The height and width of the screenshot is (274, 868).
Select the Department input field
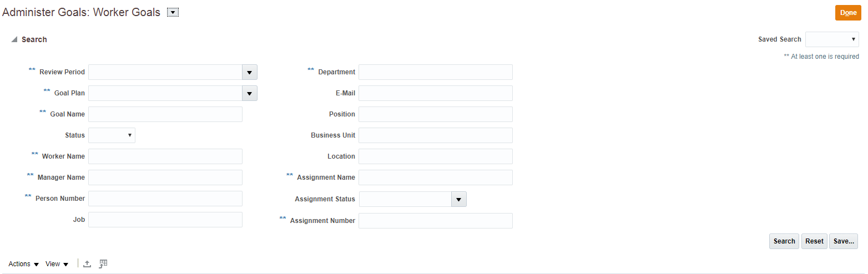435,72
